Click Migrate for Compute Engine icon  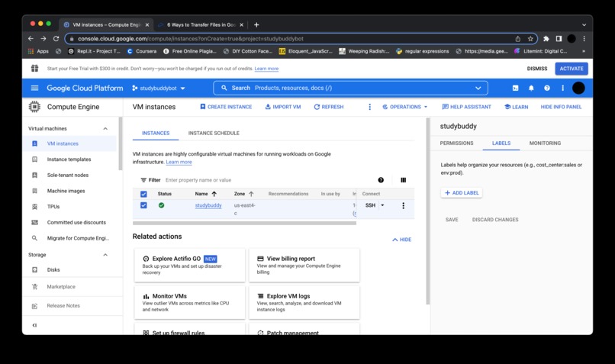(34, 237)
